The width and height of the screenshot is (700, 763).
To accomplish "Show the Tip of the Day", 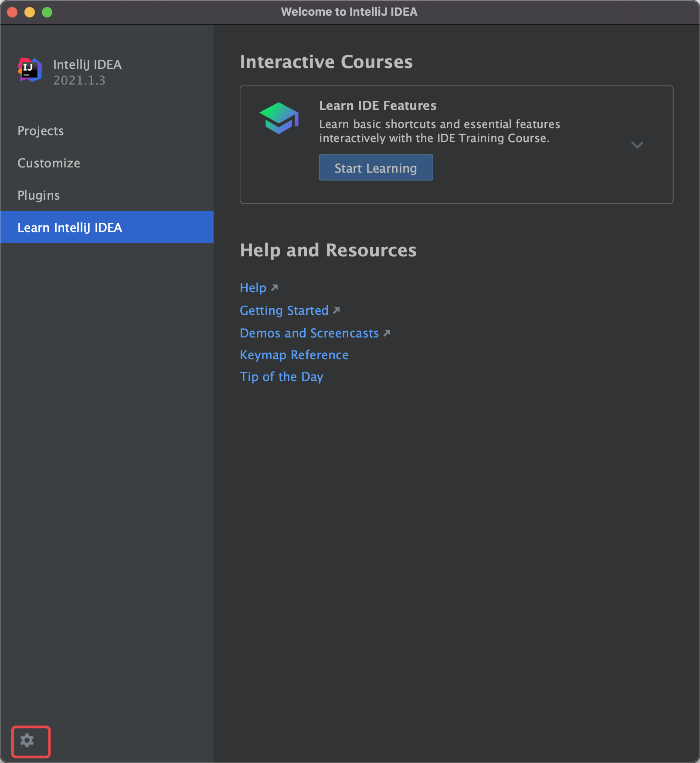I will coord(282,377).
